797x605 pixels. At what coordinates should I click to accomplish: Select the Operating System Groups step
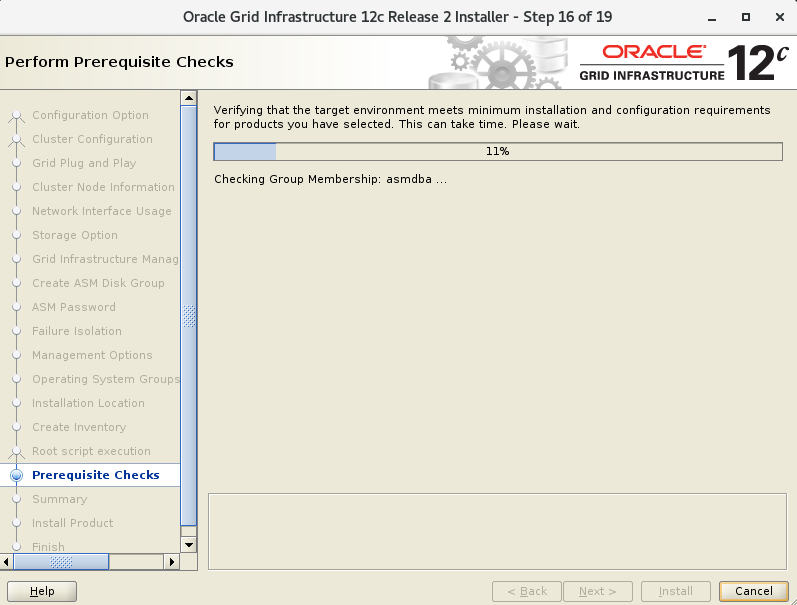(106, 379)
